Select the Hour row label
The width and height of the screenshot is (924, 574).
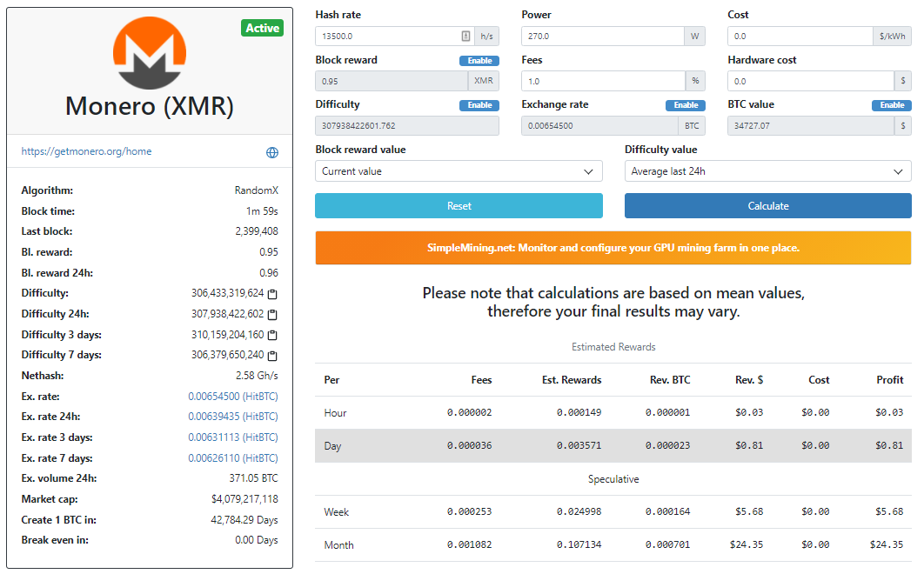pyautogui.click(x=335, y=412)
